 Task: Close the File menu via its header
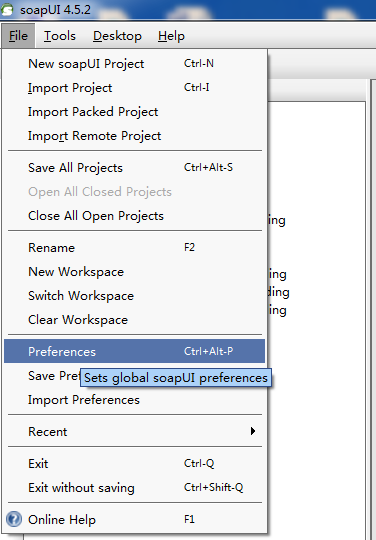18,36
